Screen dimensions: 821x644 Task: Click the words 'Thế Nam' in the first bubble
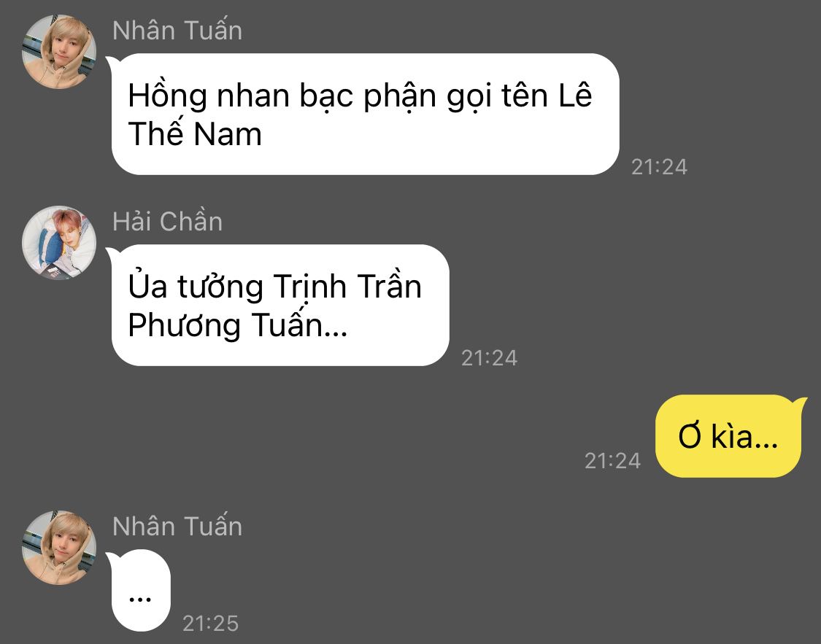click(x=195, y=133)
